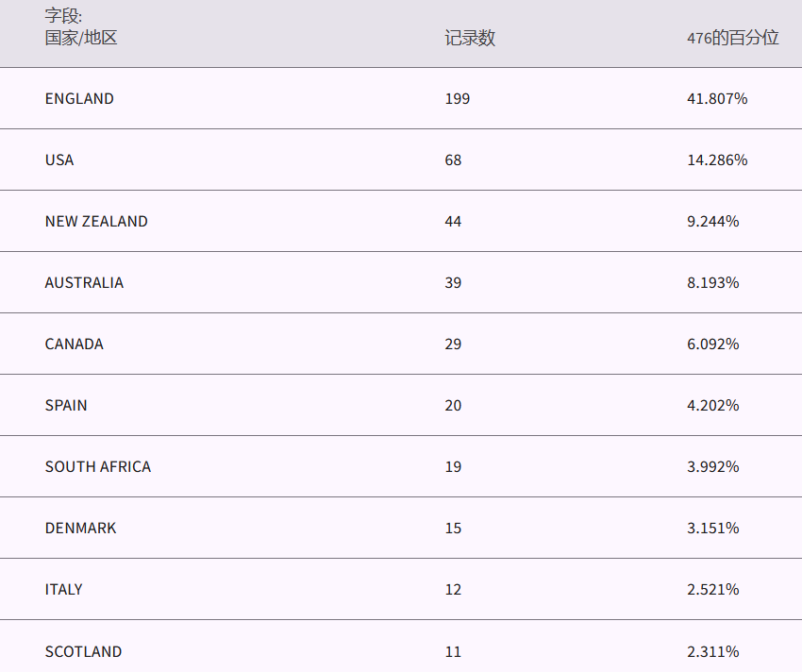Screen dimensions: 802x672
Task: Click the 8.193% percentage value
Action: pos(713,282)
